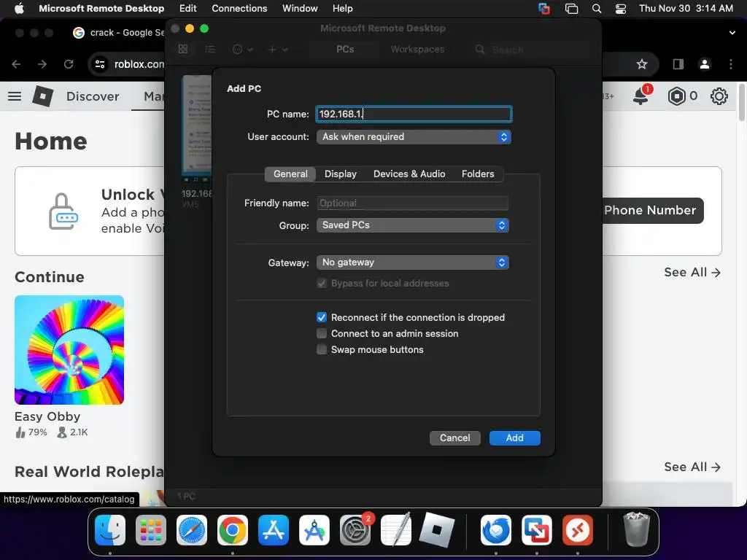
Task: Open Google Chrome from the dock
Action: coord(233,530)
